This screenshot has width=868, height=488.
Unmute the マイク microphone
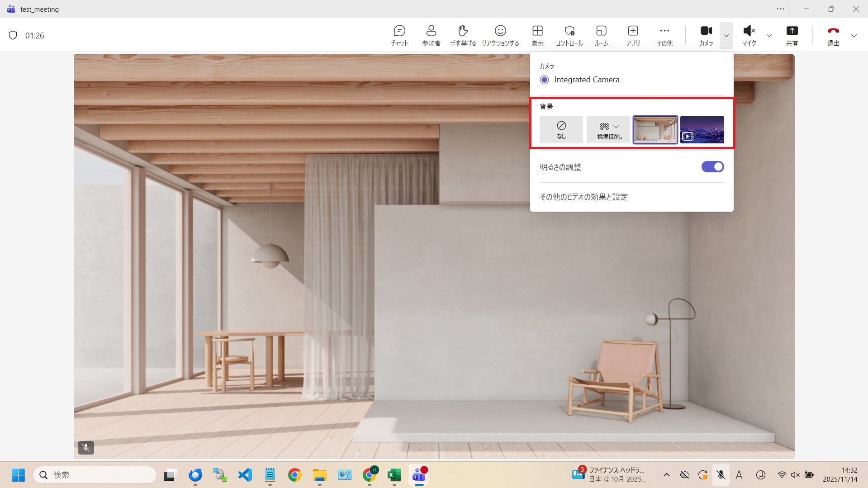[x=749, y=35]
